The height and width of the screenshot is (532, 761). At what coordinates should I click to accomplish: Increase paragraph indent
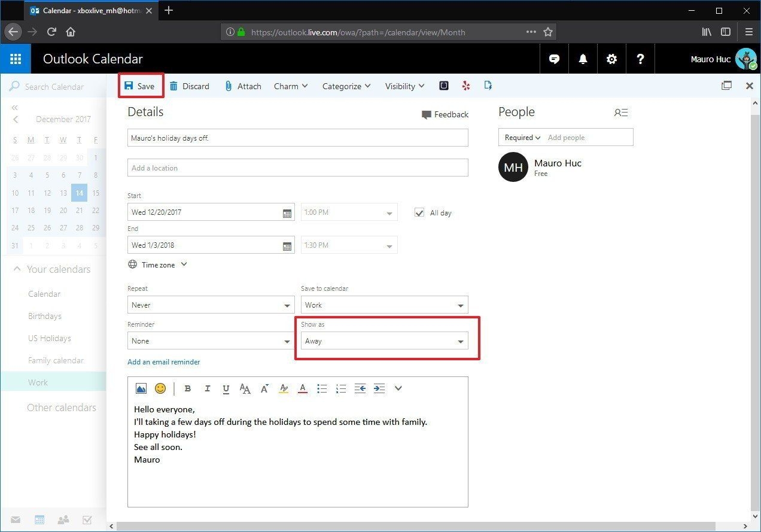tap(379, 388)
